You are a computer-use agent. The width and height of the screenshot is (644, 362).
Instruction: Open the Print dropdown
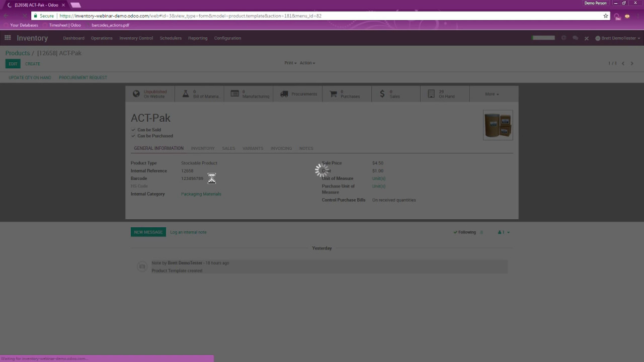pos(290,63)
